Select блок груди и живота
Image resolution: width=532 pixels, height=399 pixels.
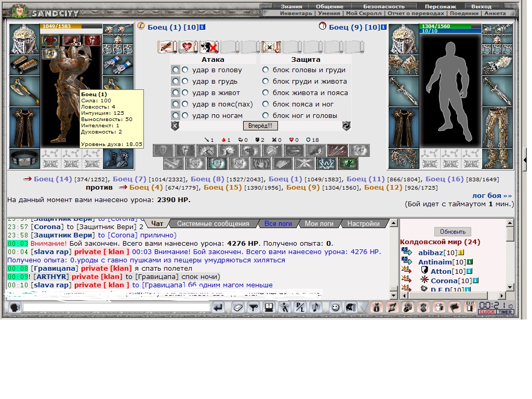coord(265,81)
